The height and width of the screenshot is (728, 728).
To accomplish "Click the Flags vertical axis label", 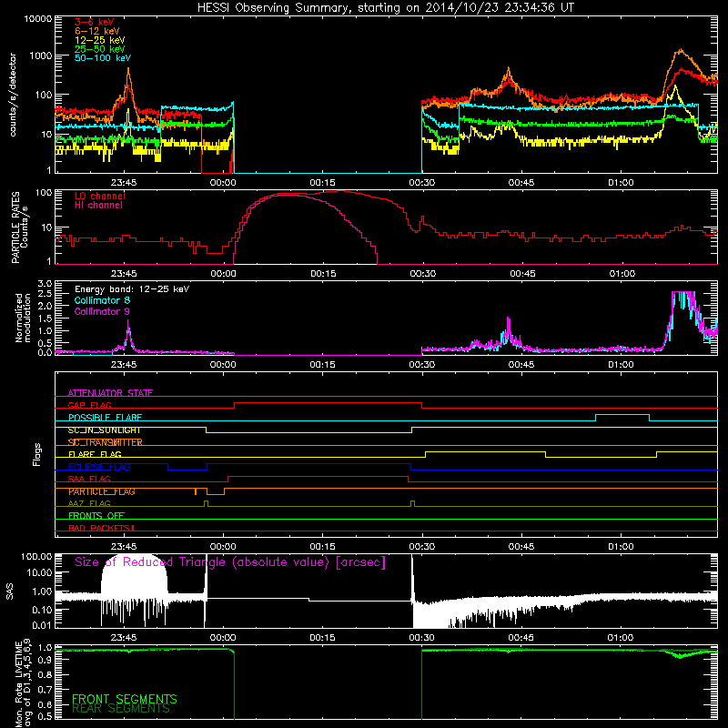I will [x=36, y=454].
